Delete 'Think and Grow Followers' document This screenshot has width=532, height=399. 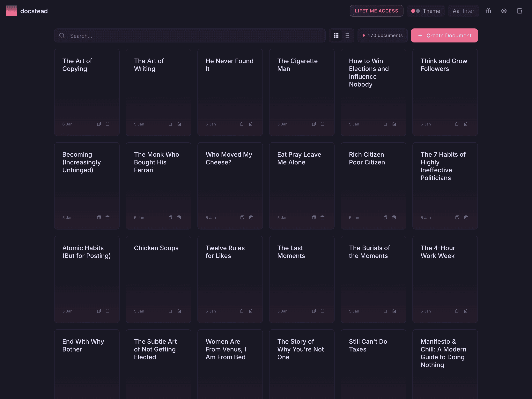[466, 124]
